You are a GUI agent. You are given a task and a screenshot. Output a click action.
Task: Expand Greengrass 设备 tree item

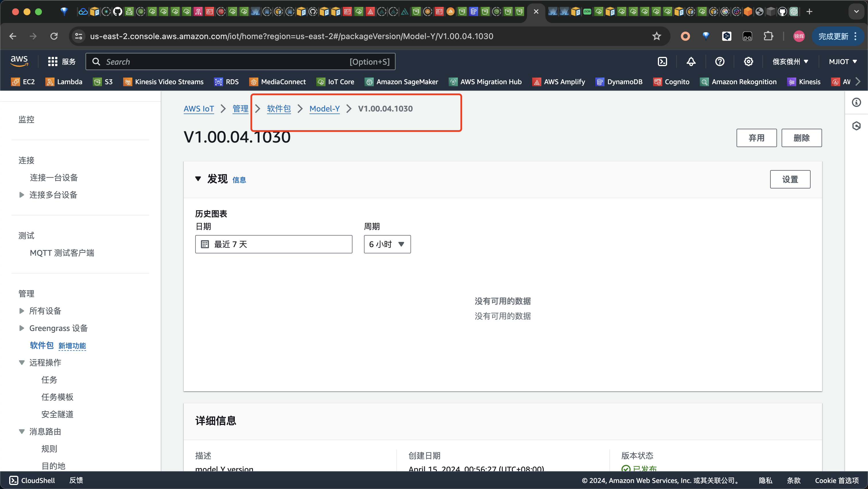(22, 328)
